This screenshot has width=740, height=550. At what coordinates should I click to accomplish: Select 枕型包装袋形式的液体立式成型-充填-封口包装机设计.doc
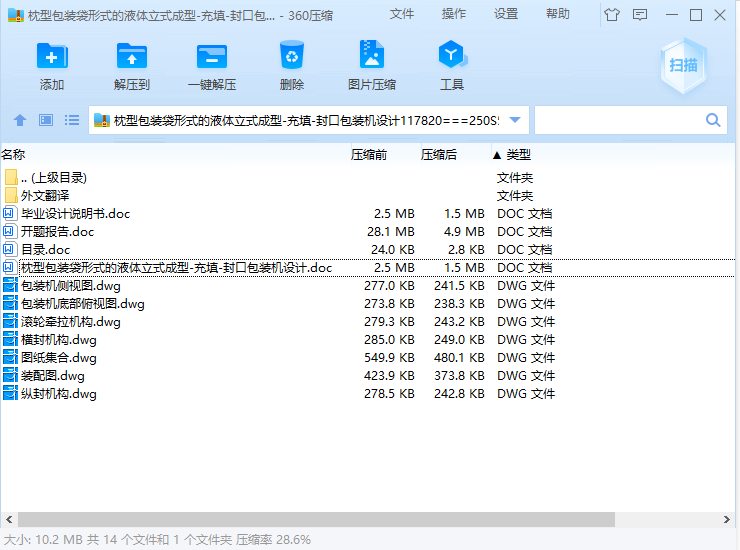pos(177,268)
